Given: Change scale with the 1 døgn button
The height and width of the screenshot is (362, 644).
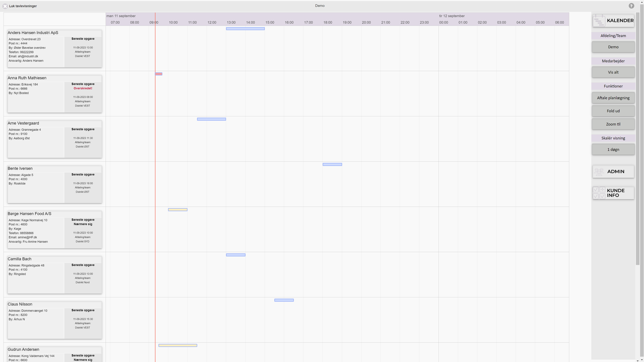Looking at the screenshot, I should pos(613,149).
